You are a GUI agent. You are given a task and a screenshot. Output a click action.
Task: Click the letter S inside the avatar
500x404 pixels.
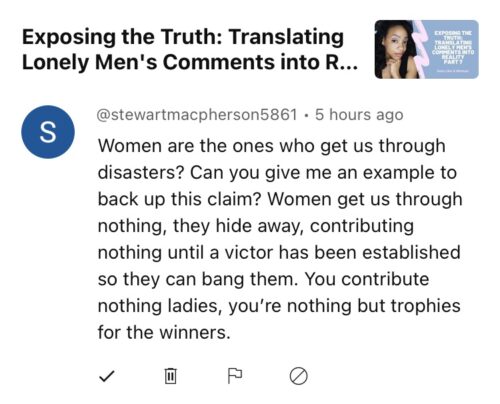click(x=48, y=132)
